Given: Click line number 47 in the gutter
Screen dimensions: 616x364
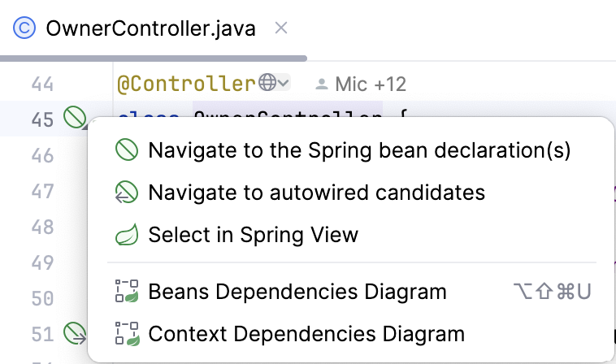Looking at the screenshot, I should (42, 191).
